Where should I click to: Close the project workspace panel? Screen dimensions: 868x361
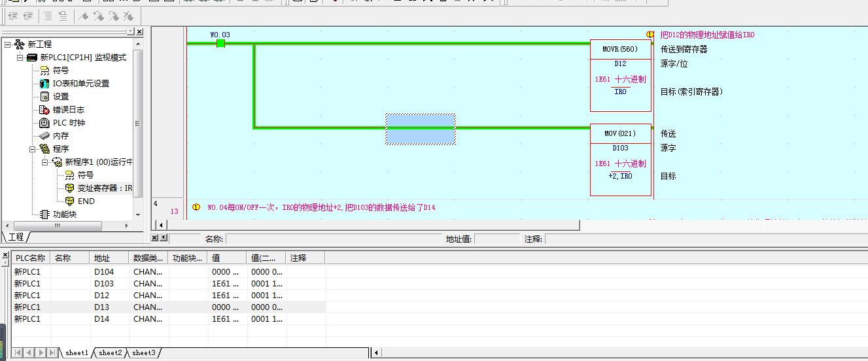[139, 31]
